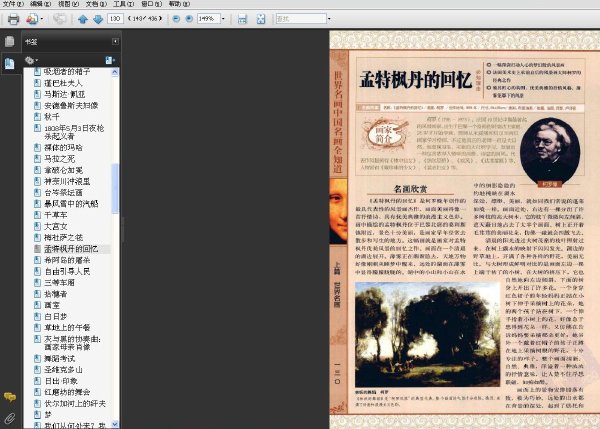Select bookmark 草地上的午餐
600x429 pixels.
click(x=67, y=328)
